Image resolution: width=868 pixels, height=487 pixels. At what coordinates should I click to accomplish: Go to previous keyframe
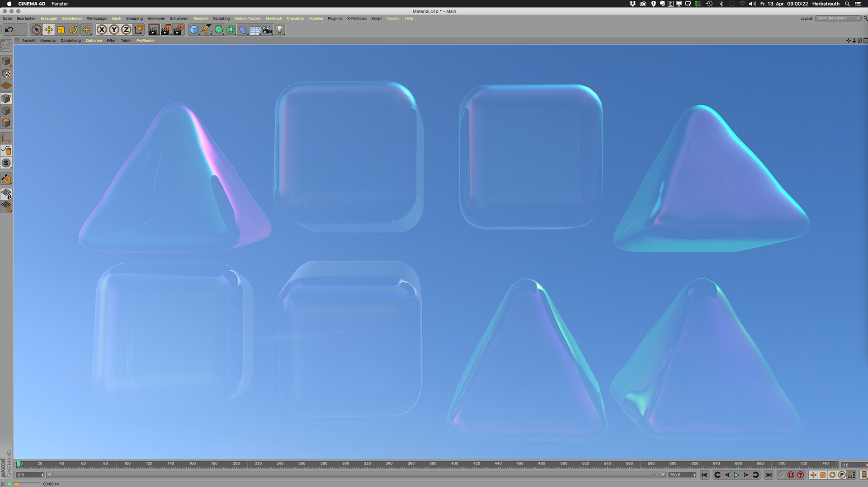(x=717, y=475)
